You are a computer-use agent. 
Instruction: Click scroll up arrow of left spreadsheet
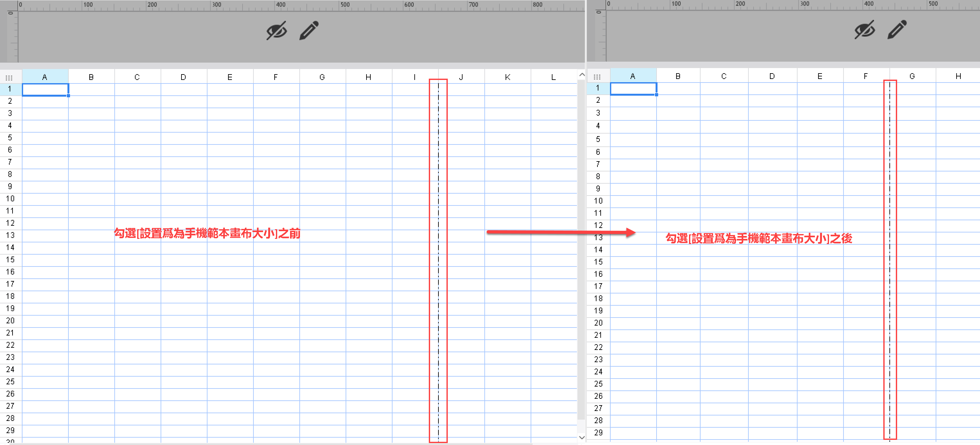pyautogui.click(x=582, y=75)
